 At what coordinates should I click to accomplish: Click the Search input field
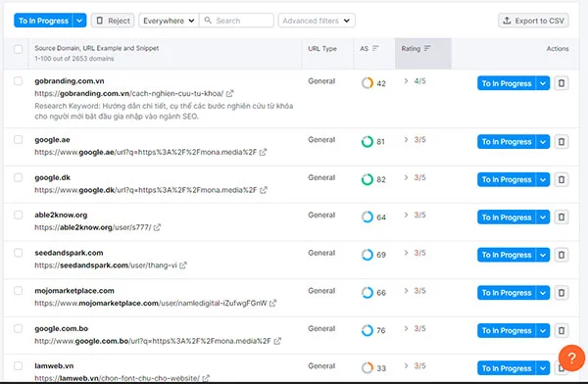[236, 21]
